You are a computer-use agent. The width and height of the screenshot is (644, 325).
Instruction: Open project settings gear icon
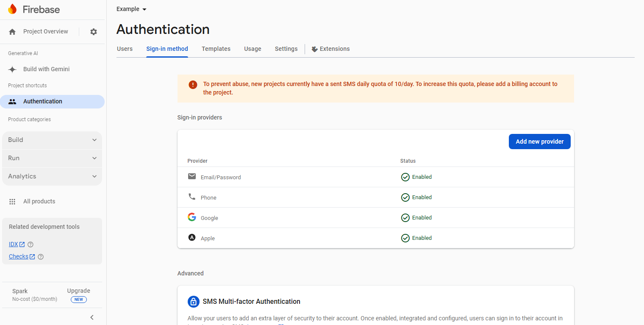94,32
